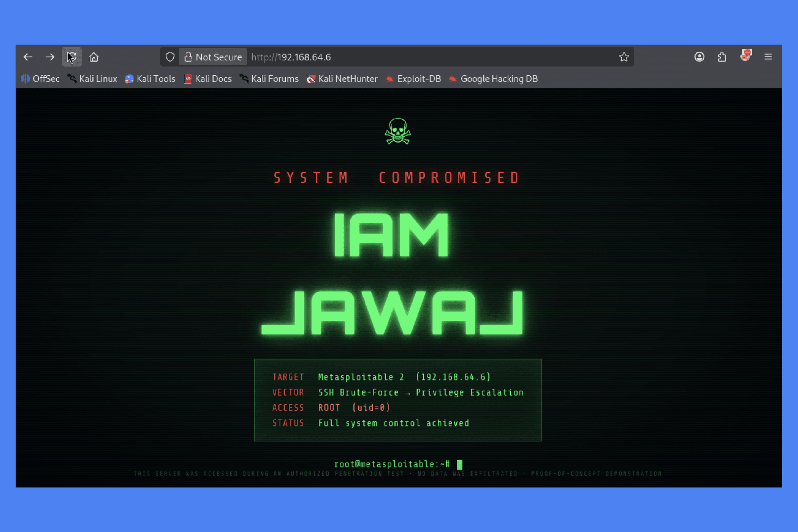798x532 pixels.
Task: Open the tracking protection shield icon
Action: tap(170, 57)
